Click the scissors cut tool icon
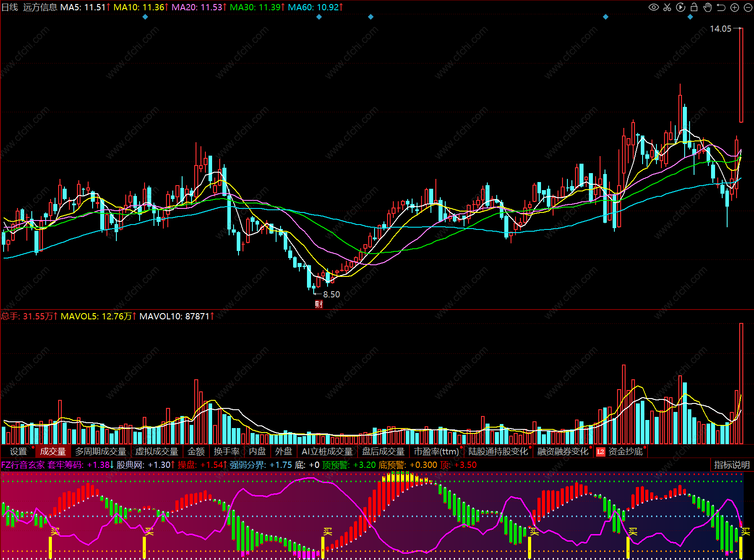 (667, 7)
